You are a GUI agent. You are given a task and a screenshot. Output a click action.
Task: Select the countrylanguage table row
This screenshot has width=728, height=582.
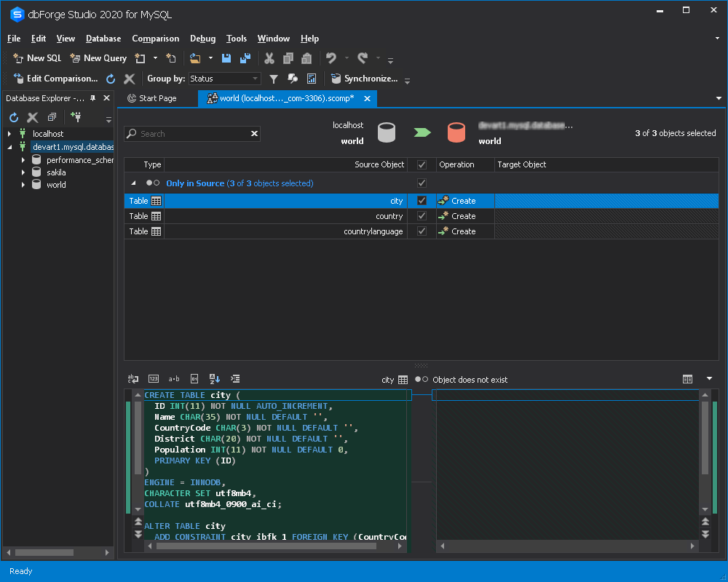point(421,231)
